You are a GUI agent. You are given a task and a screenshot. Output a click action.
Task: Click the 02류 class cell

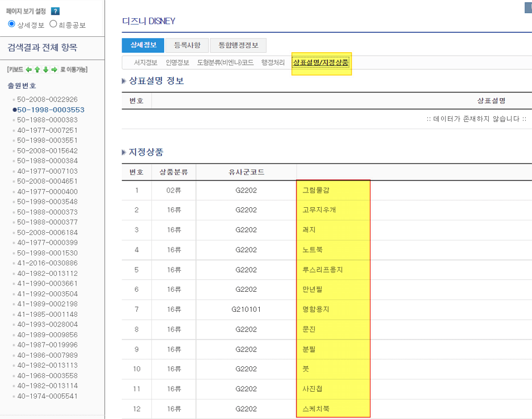click(173, 190)
